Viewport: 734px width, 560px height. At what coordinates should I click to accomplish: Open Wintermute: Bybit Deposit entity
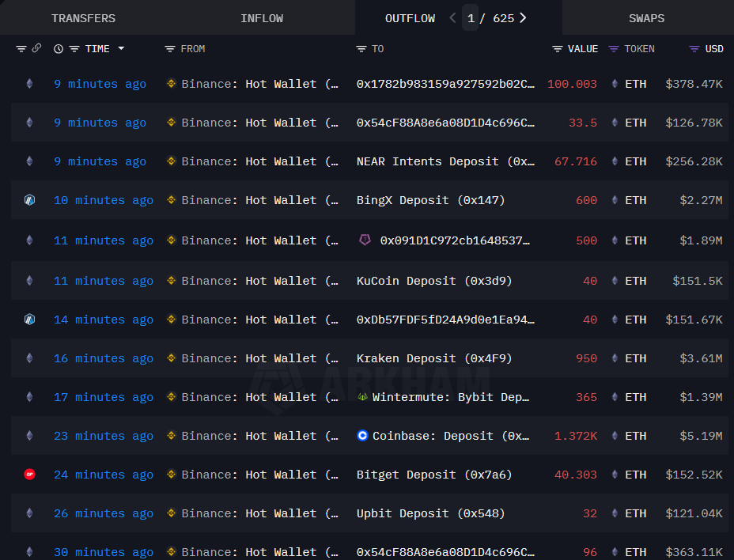click(451, 397)
